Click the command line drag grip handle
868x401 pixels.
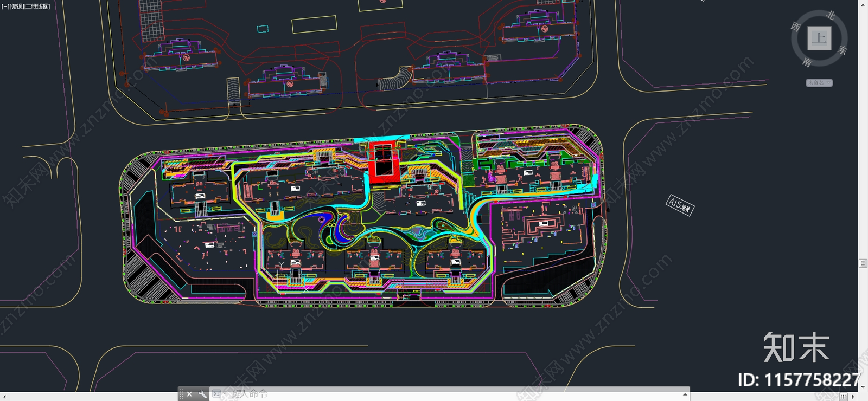point(181,394)
